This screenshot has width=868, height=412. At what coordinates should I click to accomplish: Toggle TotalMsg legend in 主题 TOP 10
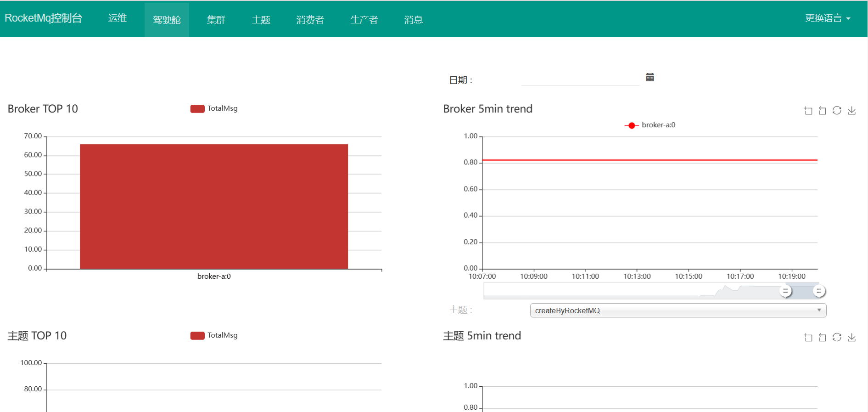coord(214,335)
